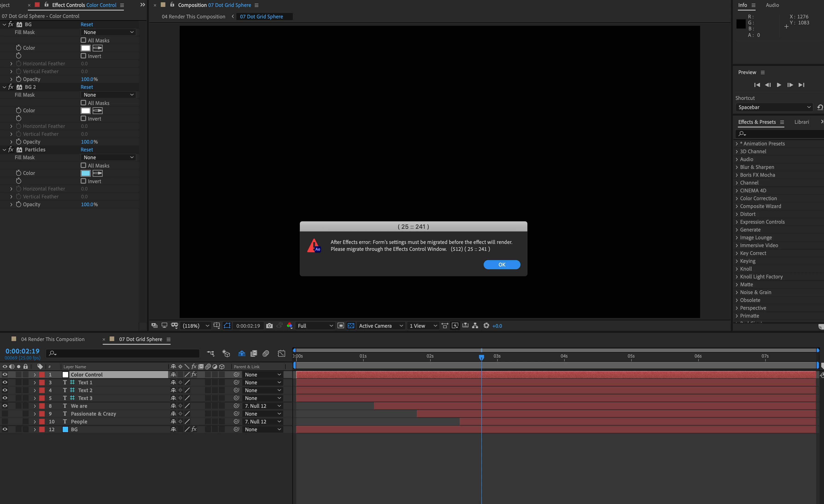Click Reset for the Particles effect
The width and height of the screenshot is (824, 504).
(x=87, y=150)
